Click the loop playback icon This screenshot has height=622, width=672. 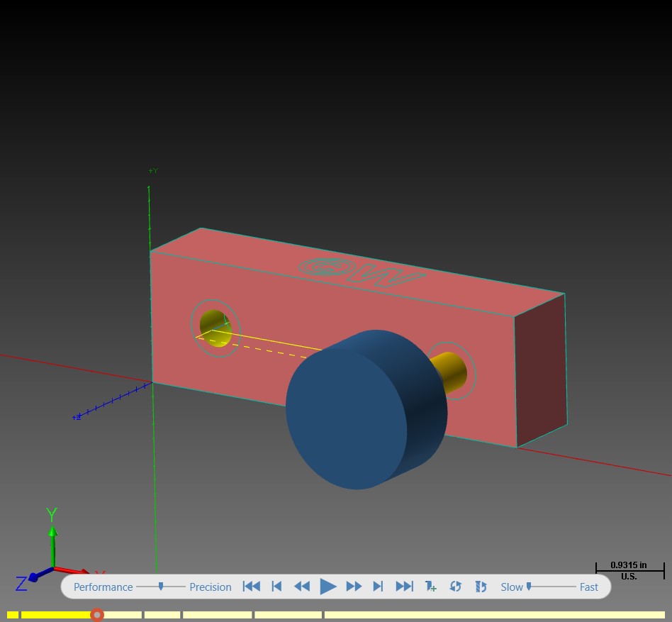tap(456, 587)
